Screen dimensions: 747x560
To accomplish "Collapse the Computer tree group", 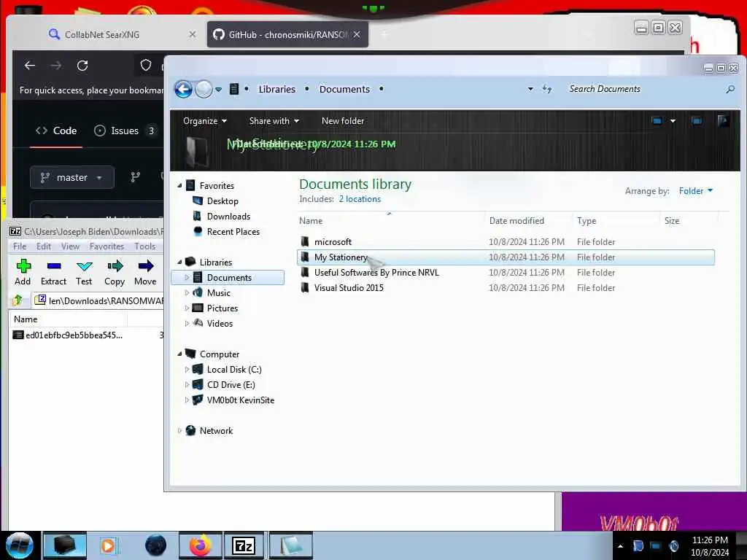I will [179, 354].
